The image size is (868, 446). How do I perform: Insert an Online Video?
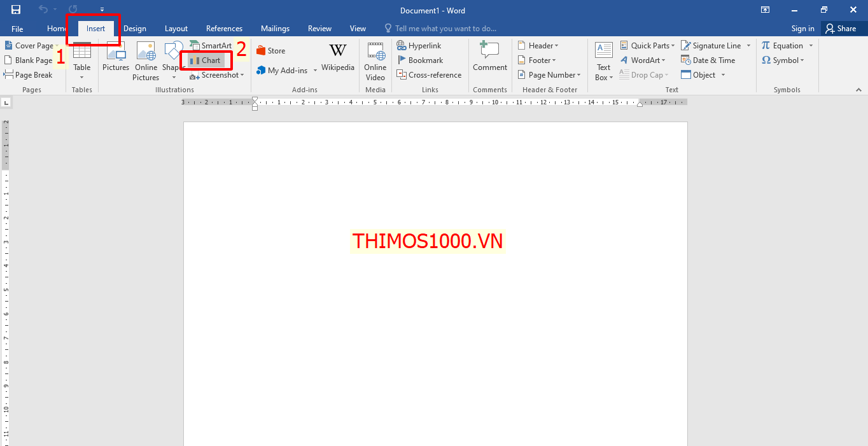point(375,61)
